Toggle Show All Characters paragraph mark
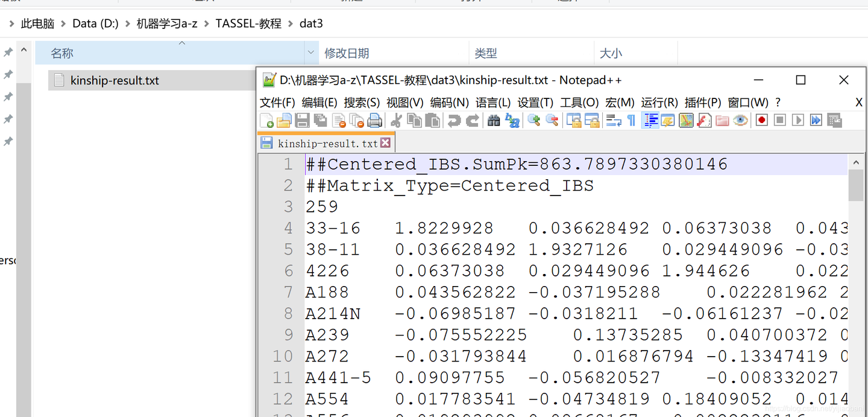The image size is (868, 417). pos(631,120)
